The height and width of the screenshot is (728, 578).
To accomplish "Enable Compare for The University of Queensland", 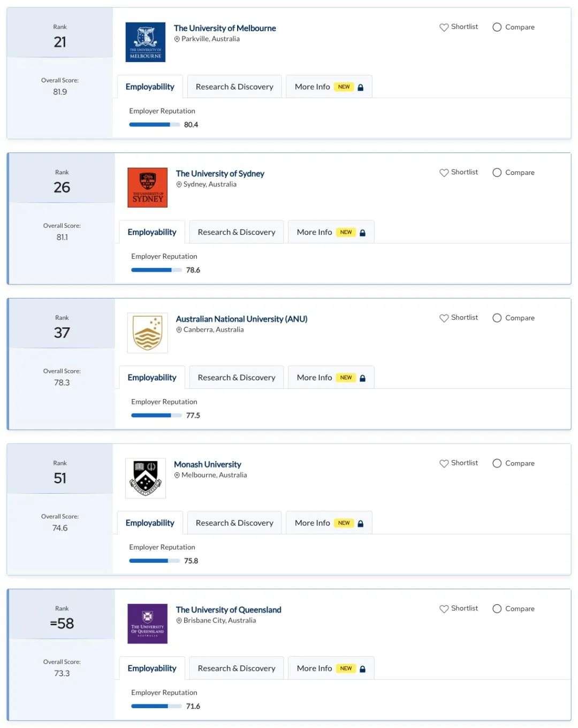I will (497, 609).
